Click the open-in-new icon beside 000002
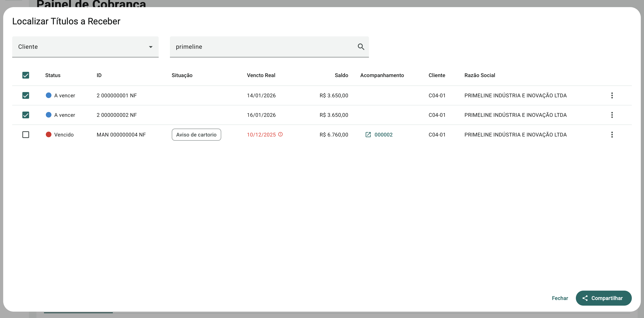The width and height of the screenshot is (644, 318). [x=368, y=135]
